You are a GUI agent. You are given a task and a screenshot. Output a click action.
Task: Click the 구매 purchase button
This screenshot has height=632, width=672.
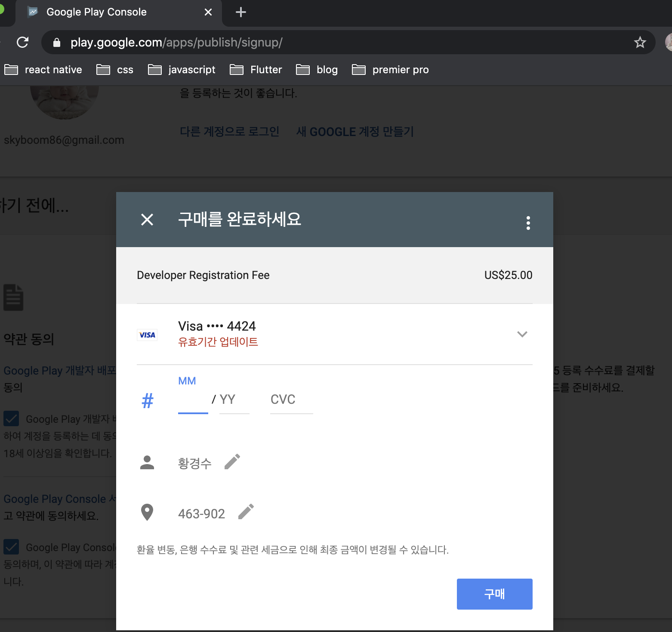tap(494, 594)
